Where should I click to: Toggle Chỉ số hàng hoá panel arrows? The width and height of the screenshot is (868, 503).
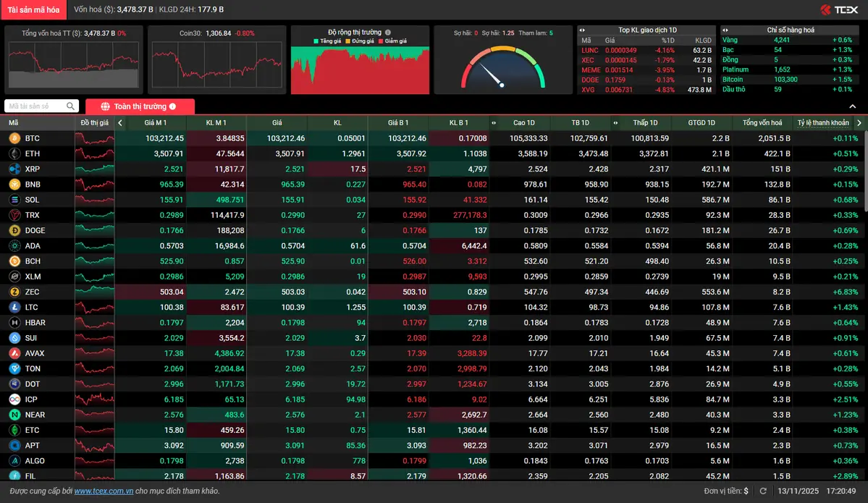click(x=725, y=30)
